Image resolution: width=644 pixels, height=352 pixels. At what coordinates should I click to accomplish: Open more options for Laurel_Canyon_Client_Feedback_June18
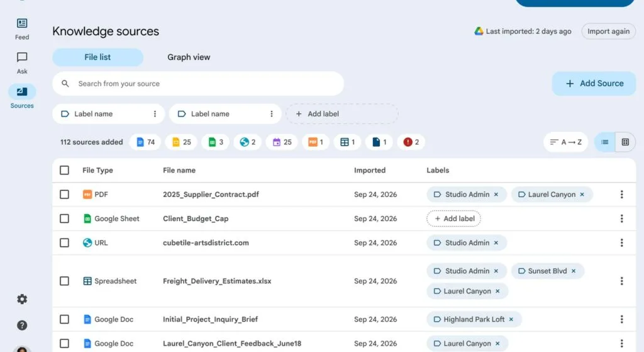point(621,343)
